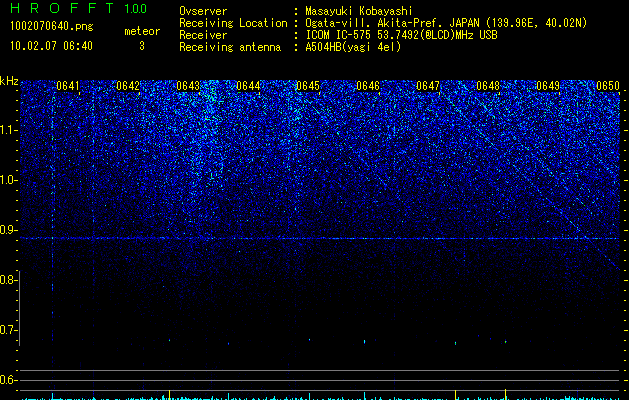Click the 0646 time marker
Viewport: 629px width, 400px height.
368,86
